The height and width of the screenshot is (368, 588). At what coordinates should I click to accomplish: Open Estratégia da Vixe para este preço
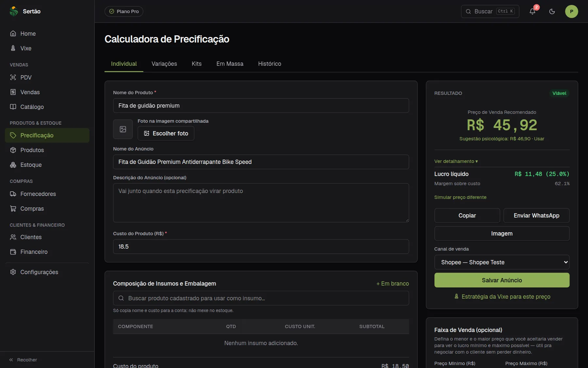click(502, 297)
